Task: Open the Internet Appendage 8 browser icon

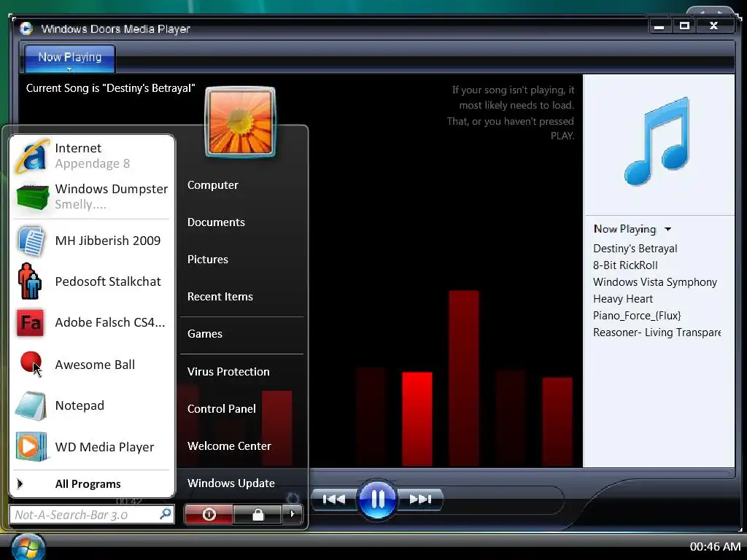Action: 31,156
